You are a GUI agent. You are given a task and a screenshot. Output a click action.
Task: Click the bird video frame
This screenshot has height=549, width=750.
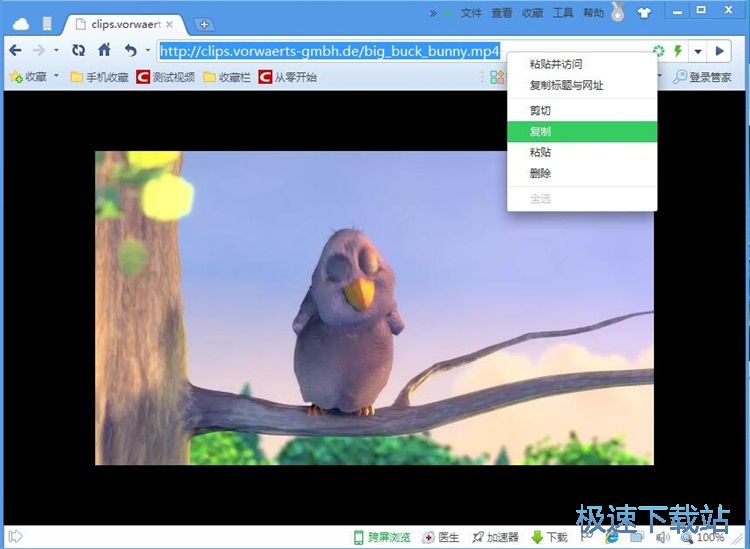coord(374,307)
